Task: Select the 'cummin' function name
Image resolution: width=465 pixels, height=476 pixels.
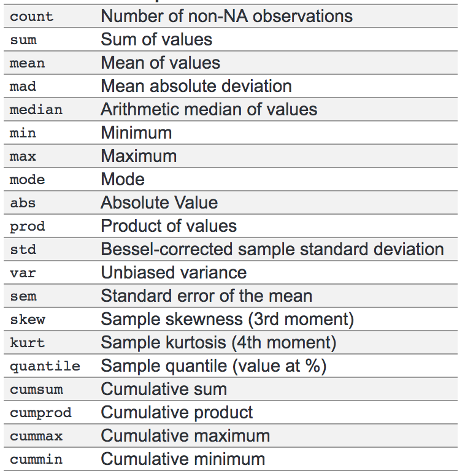Action: tap(36, 459)
